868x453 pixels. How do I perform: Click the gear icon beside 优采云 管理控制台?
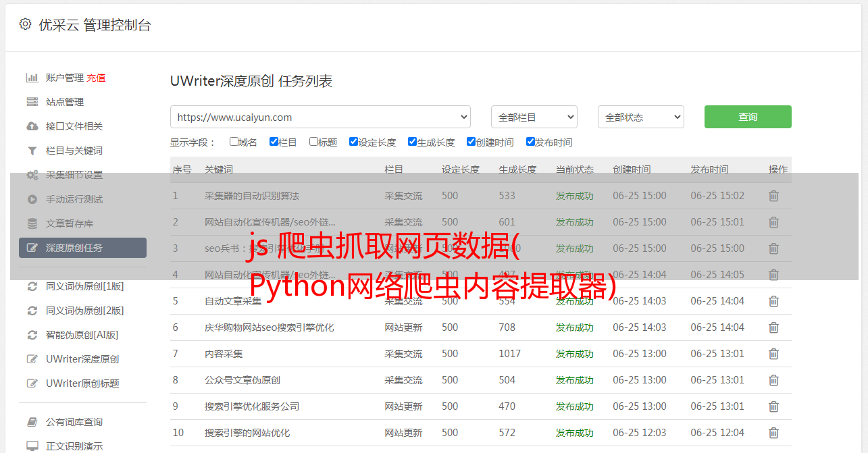(x=25, y=24)
